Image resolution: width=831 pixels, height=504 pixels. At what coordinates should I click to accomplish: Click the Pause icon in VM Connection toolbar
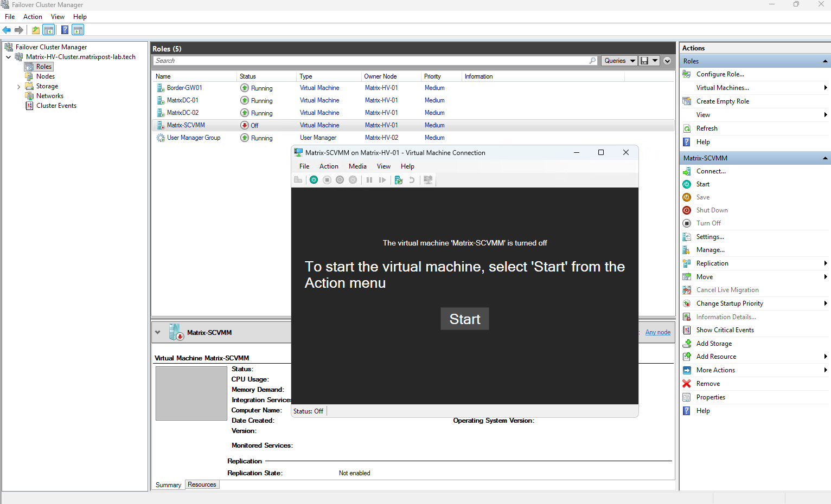pyautogui.click(x=369, y=180)
